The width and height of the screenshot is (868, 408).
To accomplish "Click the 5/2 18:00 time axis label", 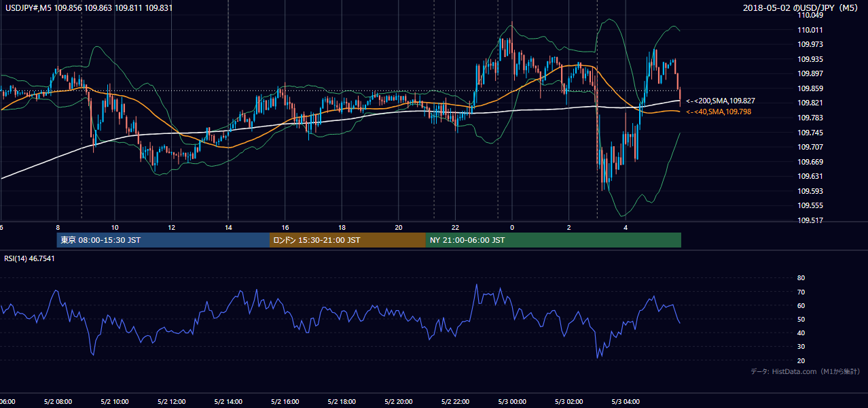I will coord(342,401).
